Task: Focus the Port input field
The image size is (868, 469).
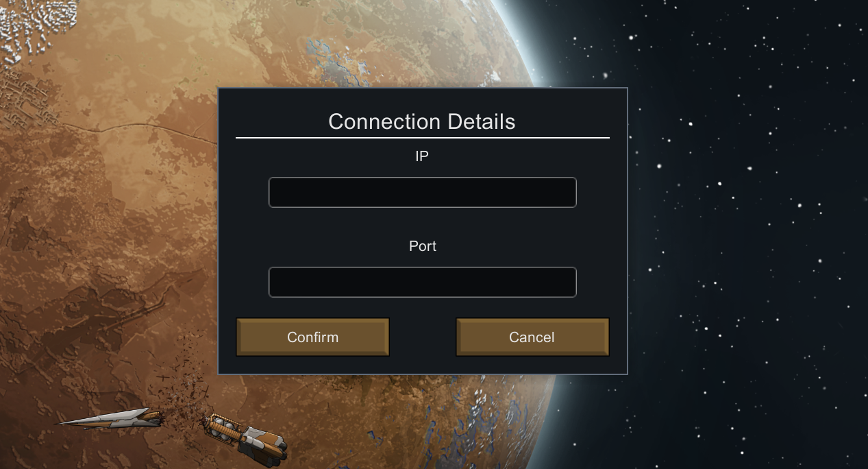Action: (x=422, y=282)
